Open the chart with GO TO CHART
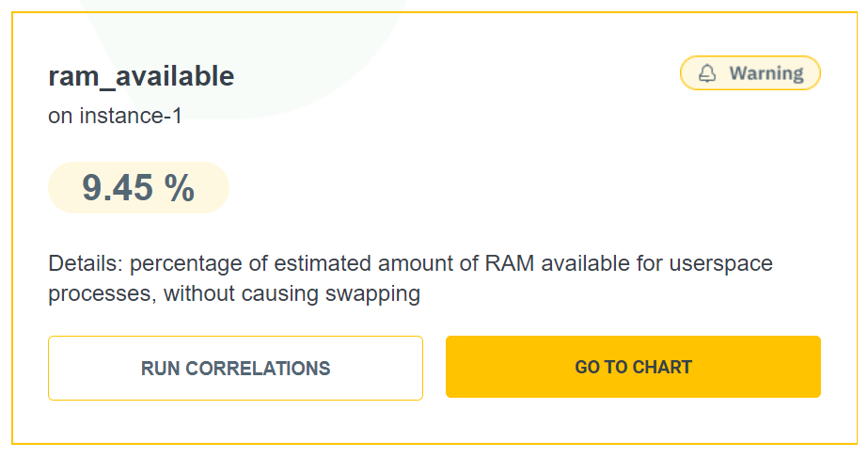Screen dimensions: 868x457 coord(633,367)
